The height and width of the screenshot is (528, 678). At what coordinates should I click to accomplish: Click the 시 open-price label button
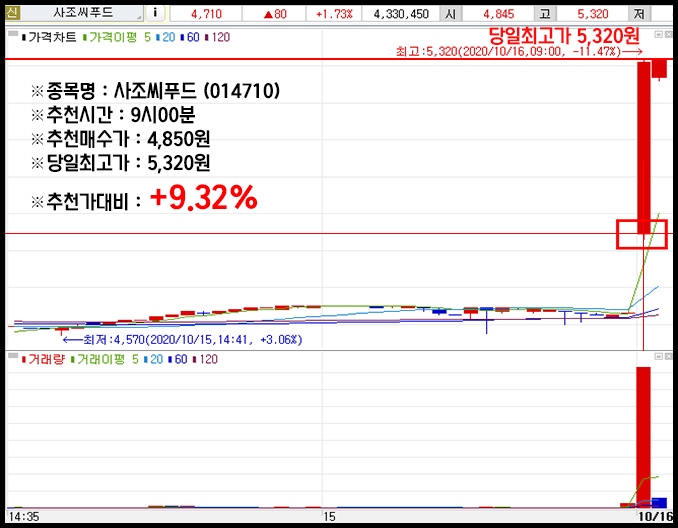coord(451,14)
